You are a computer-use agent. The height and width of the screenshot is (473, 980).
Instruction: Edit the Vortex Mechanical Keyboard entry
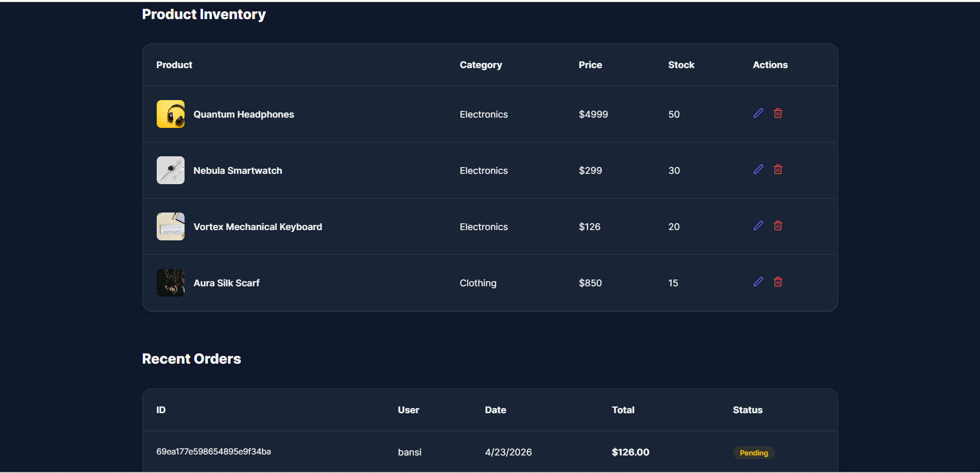[758, 226]
